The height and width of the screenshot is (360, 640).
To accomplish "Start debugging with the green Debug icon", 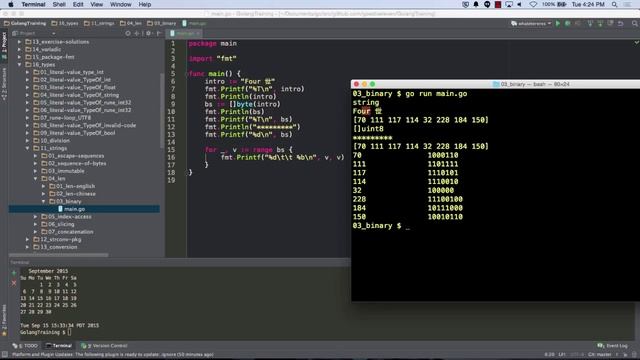I will (x=567, y=24).
